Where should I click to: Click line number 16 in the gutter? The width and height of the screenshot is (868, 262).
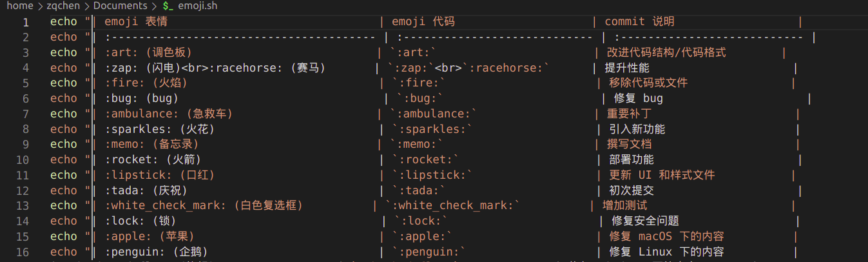coord(23,252)
